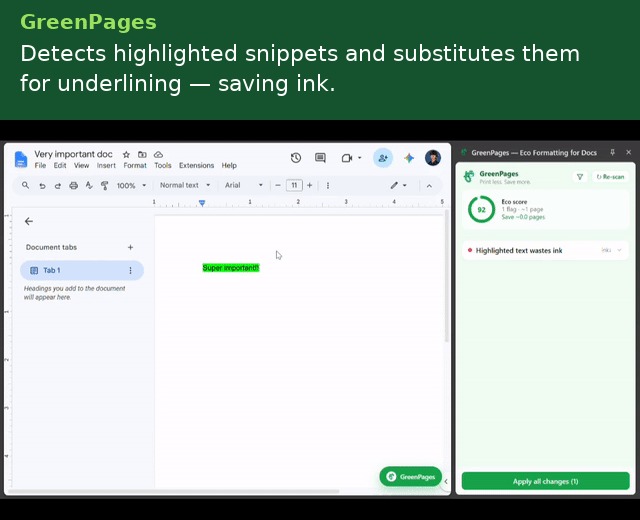Activate the paint format tool
This screenshot has width=640, height=520.
[x=104, y=186]
